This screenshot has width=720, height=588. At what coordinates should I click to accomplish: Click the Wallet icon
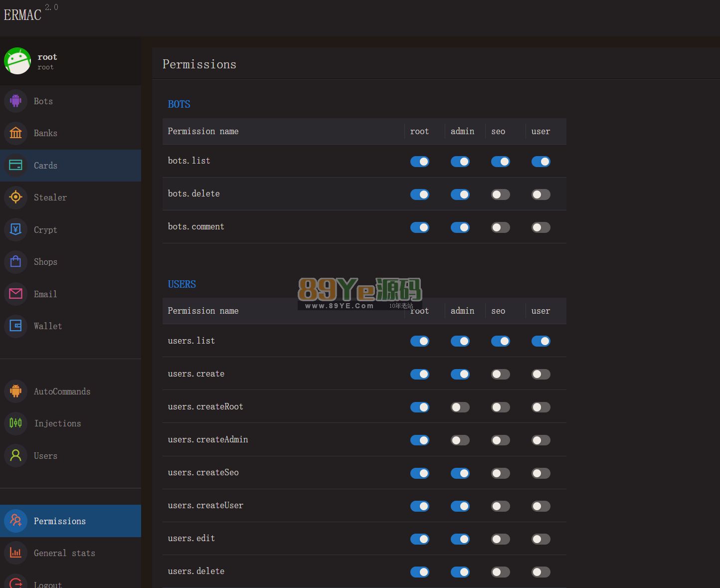coord(15,326)
